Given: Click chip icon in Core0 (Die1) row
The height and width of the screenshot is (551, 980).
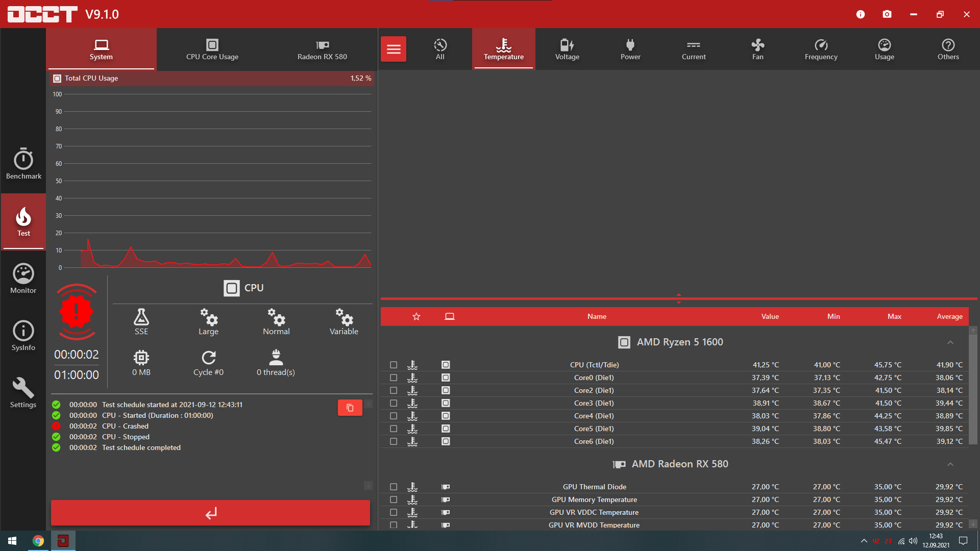Looking at the screenshot, I should coord(446,378).
